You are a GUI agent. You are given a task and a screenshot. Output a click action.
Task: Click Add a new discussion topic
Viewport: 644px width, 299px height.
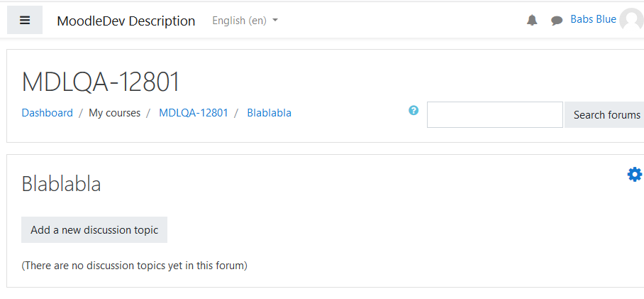[94, 230]
